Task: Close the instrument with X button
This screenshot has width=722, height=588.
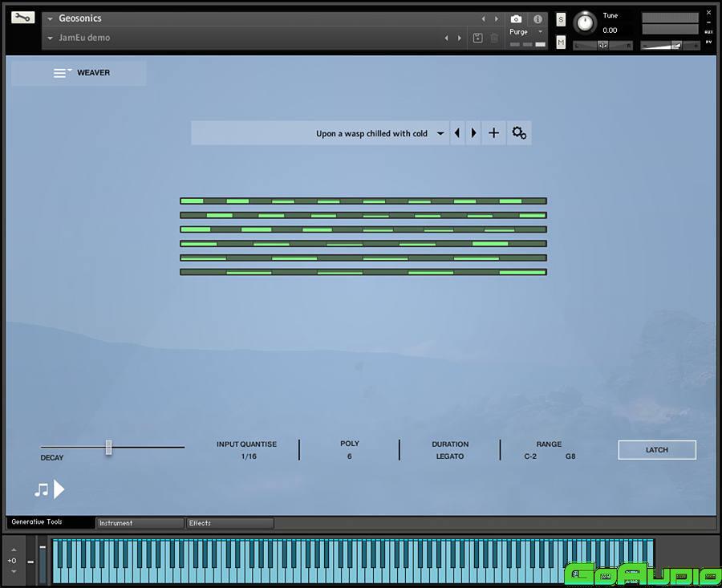Action: click(x=708, y=12)
